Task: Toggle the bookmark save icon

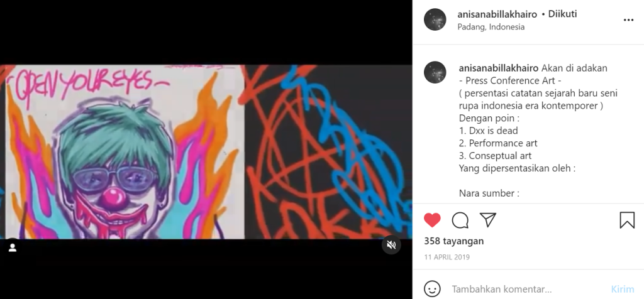Action: tap(627, 220)
